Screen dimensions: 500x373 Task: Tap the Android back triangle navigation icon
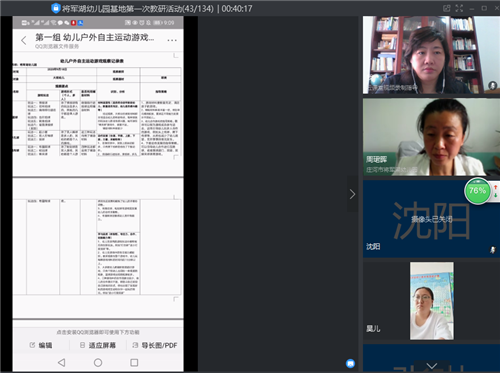click(61, 362)
